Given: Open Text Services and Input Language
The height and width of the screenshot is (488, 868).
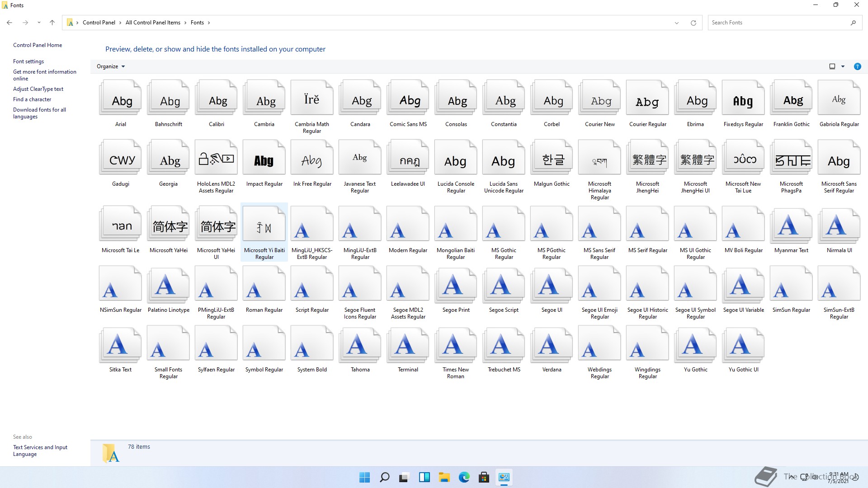Looking at the screenshot, I should [x=40, y=450].
